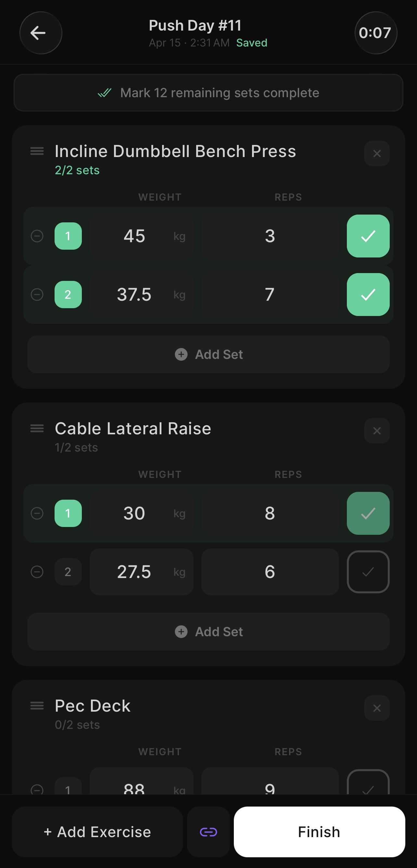Delete Cable Lateral Raise set 2 minus icon
417x868 pixels.
(x=37, y=572)
